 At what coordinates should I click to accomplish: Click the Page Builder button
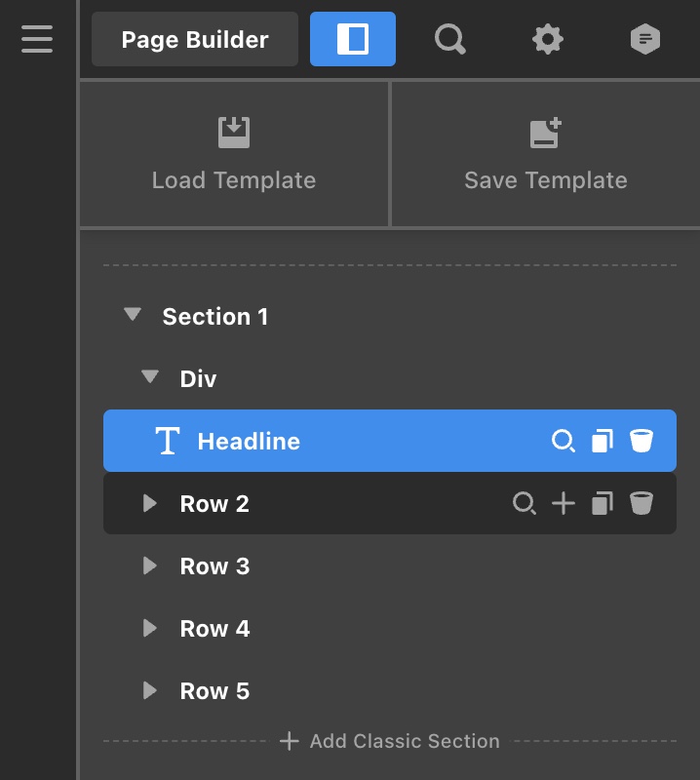pyautogui.click(x=195, y=39)
